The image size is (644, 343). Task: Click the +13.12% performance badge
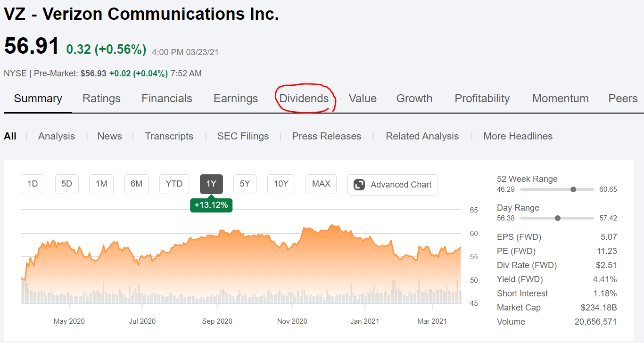pyautogui.click(x=211, y=205)
